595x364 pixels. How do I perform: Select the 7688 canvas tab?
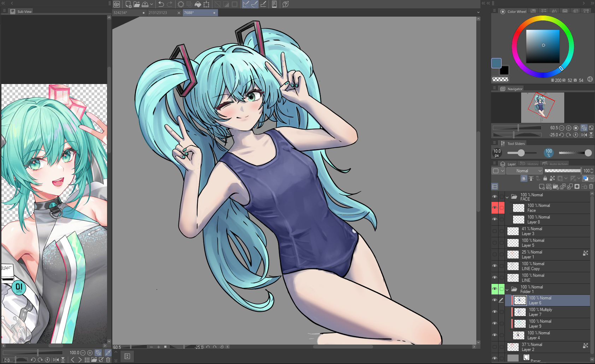(x=200, y=13)
